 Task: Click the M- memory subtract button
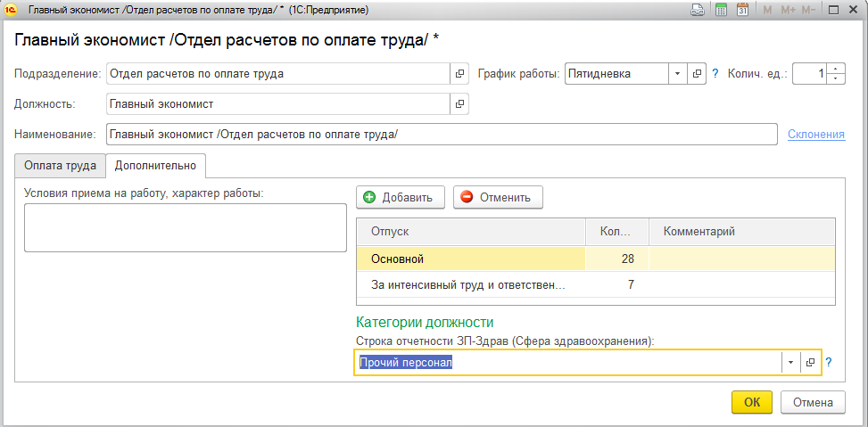coord(809,10)
